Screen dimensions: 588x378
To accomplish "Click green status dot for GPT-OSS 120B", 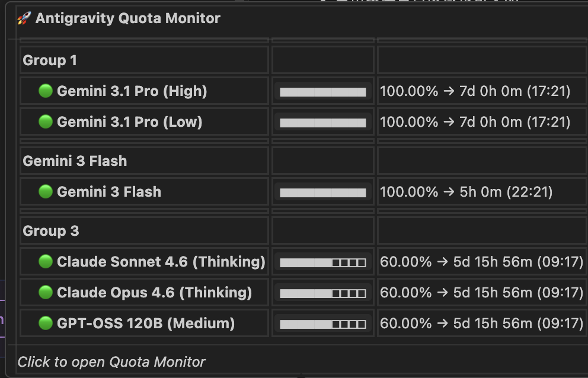I will tap(46, 323).
